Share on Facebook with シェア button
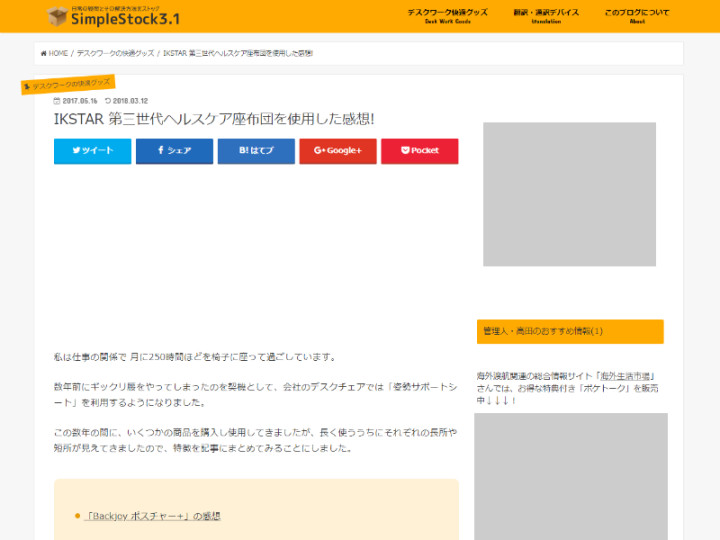 click(x=174, y=151)
